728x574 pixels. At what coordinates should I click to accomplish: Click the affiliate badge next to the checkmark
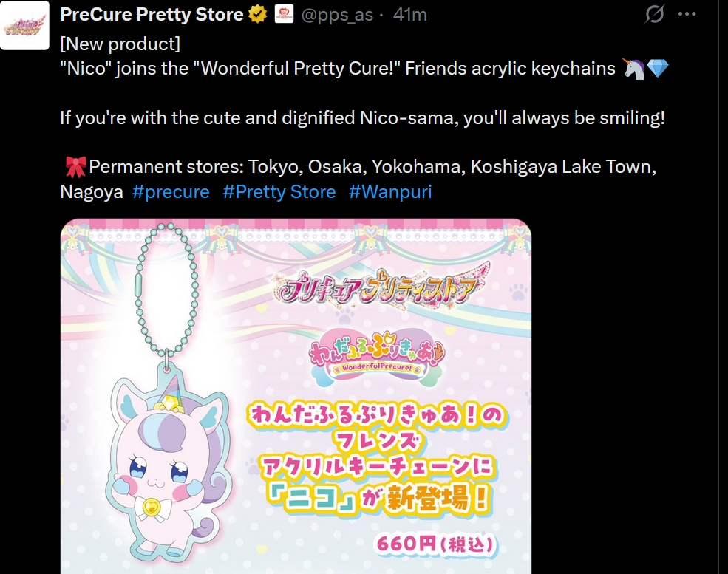point(284,14)
